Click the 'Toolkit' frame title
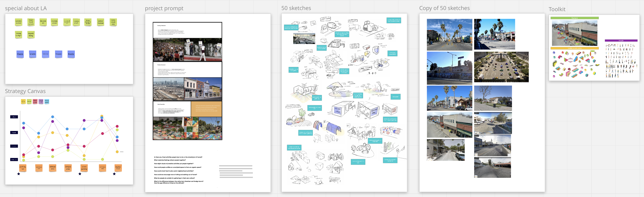The height and width of the screenshot is (197, 644). [x=557, y=9]
